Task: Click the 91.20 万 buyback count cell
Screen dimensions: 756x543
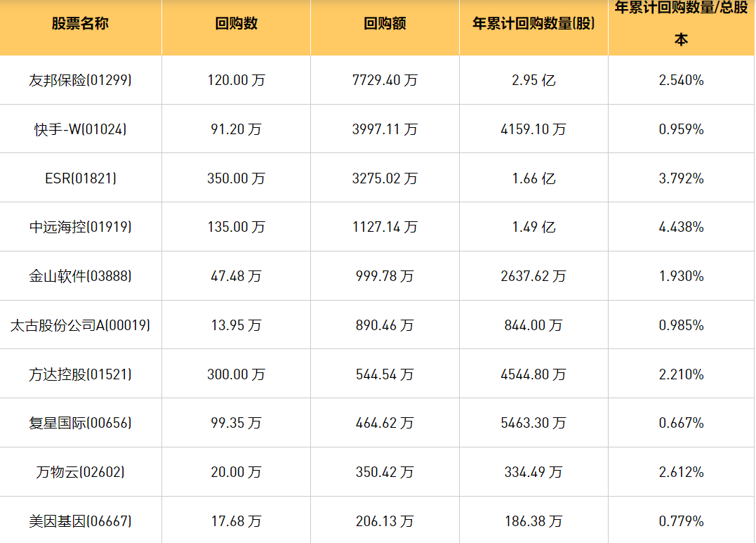Action: [x=237, y=129]
